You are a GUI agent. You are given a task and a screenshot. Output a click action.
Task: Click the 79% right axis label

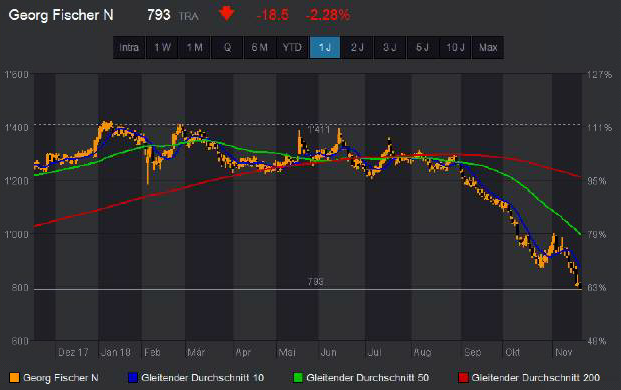tap(597, 234)
